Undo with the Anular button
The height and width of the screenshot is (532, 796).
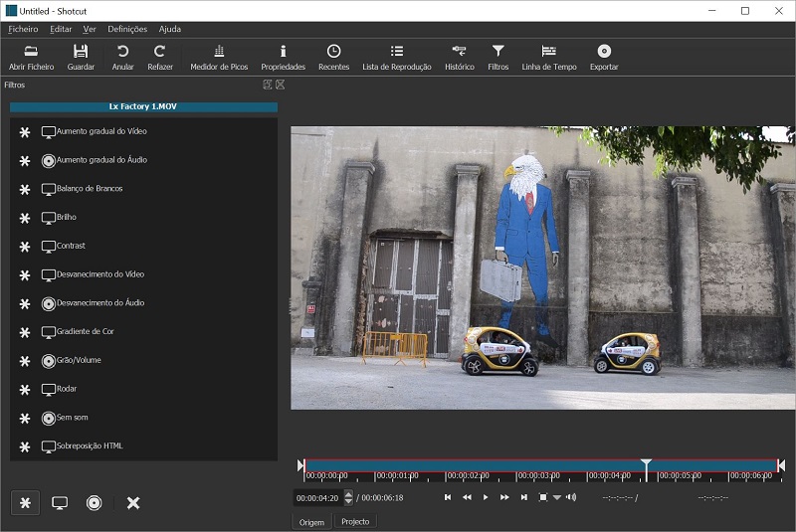(x=122, y=58)
